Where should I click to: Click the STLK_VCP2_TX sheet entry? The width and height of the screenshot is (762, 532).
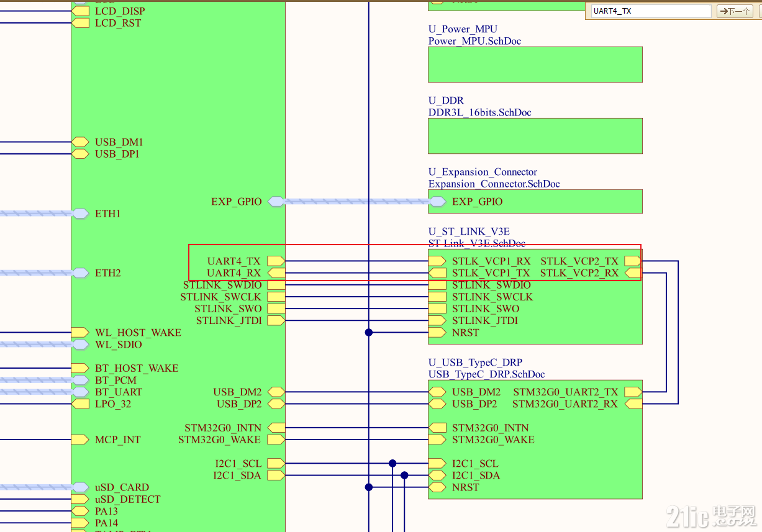(632, 261)
